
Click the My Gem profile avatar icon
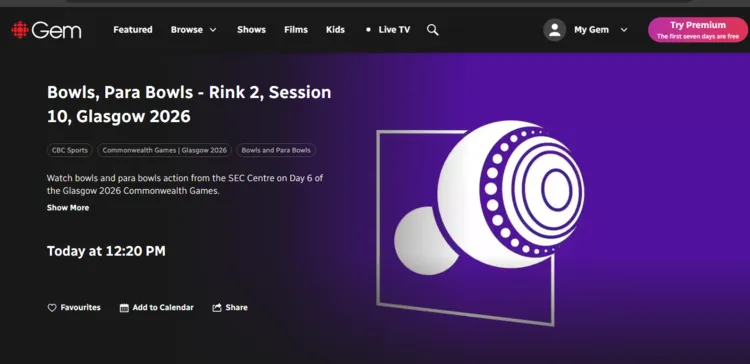(554, 30)
